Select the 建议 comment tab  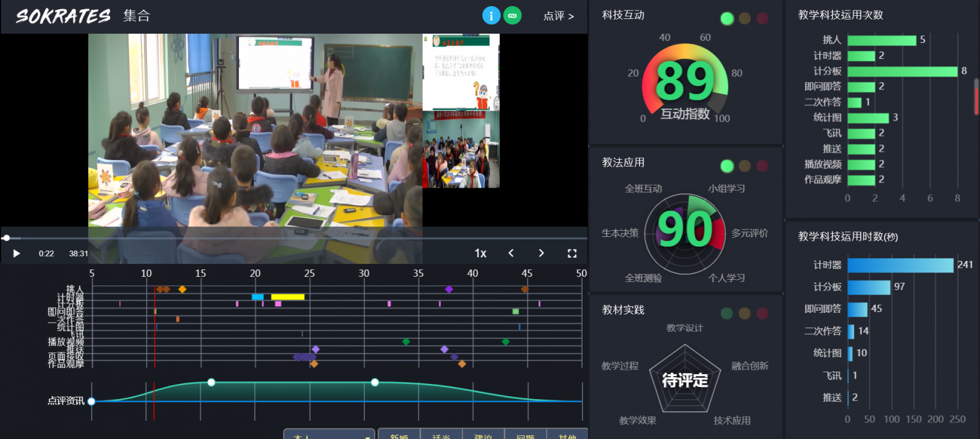coord(483,434)
